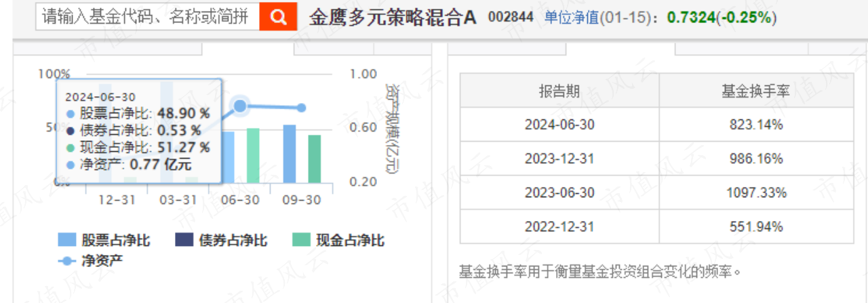
Task: Click the highlighted 06-30 net asset point
Action: coord(240,106)
